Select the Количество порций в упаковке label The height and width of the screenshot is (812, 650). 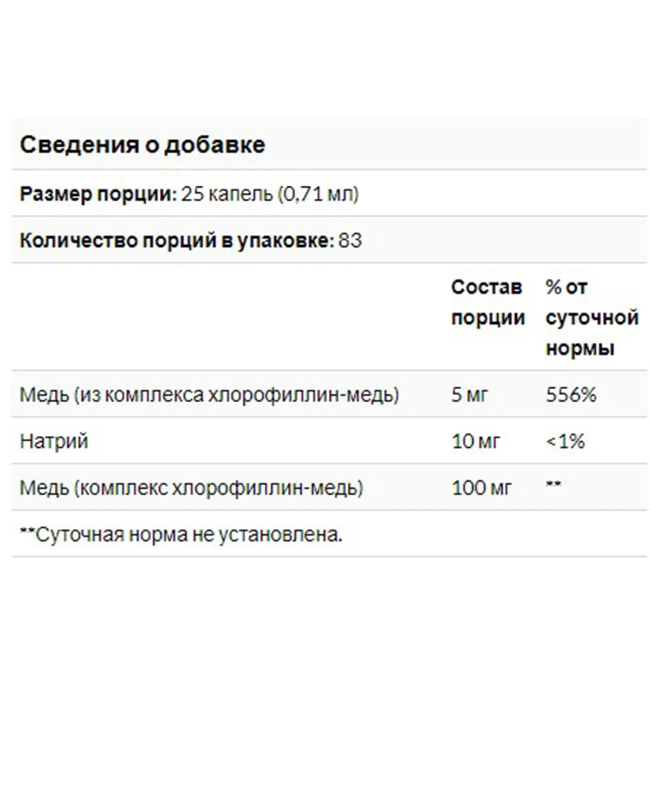tap(177, 240)
